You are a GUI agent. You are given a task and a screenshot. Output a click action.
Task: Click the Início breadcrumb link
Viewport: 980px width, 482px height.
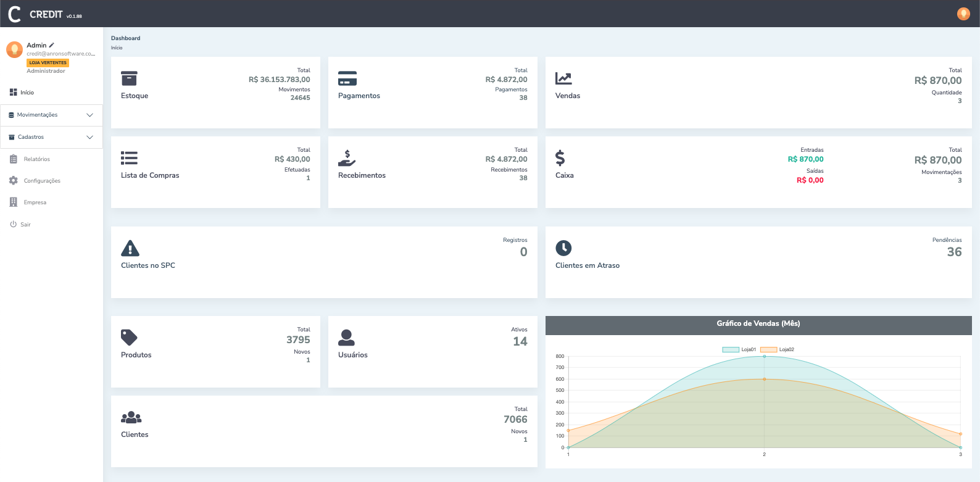click(117, 48)
